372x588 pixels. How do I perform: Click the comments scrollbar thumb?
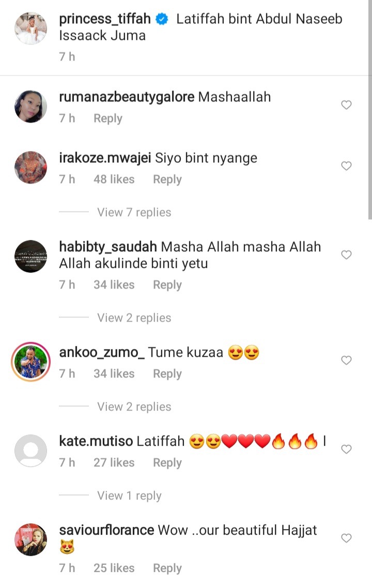pyautogui.click(x=370, y=110)
